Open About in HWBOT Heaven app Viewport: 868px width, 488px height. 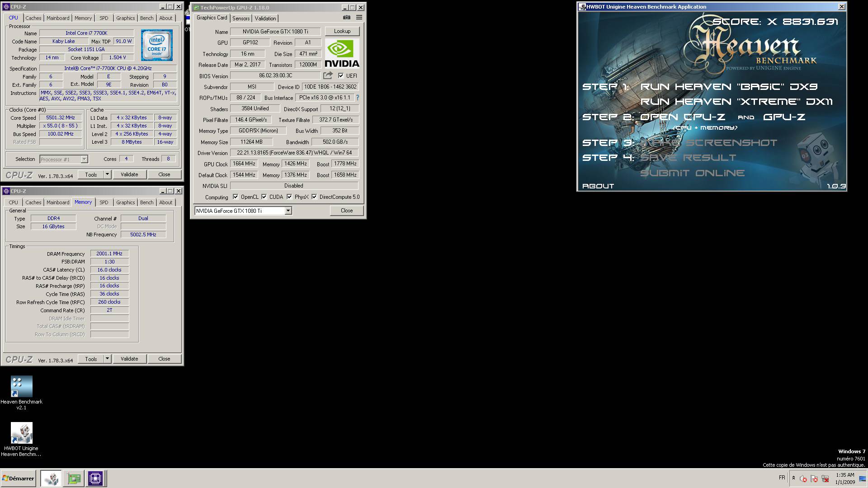coord(598,186)
